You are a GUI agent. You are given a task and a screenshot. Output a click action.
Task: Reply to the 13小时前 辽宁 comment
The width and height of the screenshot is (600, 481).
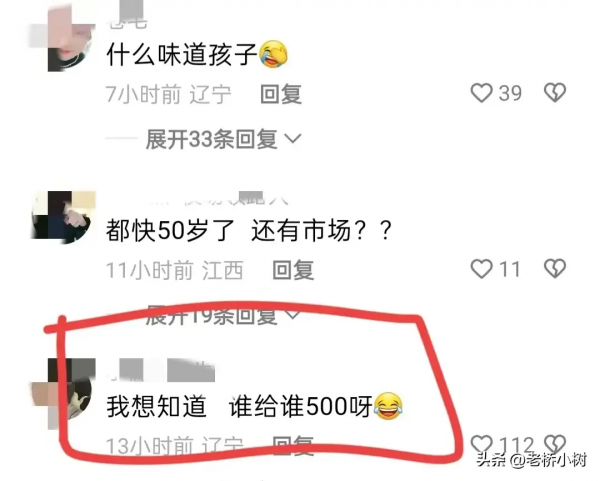[x=293, y=446]
